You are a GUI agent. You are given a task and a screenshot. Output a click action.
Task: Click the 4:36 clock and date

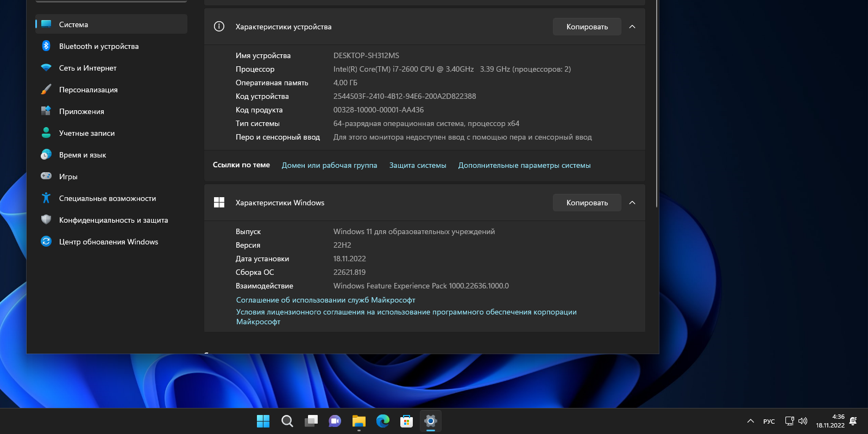click(831, 421)
